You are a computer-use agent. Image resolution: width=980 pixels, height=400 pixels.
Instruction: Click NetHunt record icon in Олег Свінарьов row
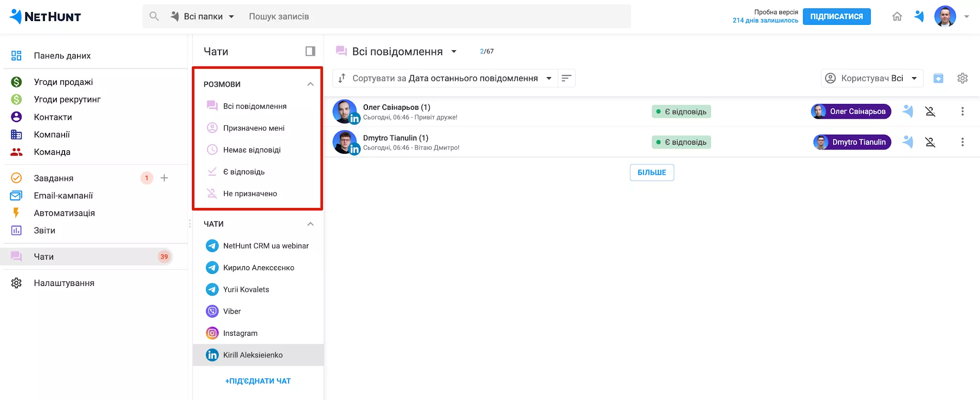(x=908, y=112)
